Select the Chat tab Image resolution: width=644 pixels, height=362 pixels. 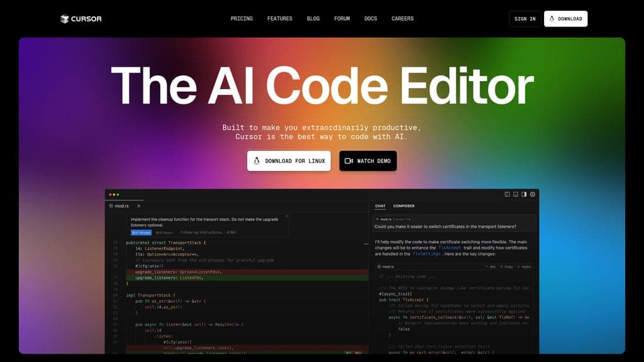pyautogui.click(x=380, y=206)
